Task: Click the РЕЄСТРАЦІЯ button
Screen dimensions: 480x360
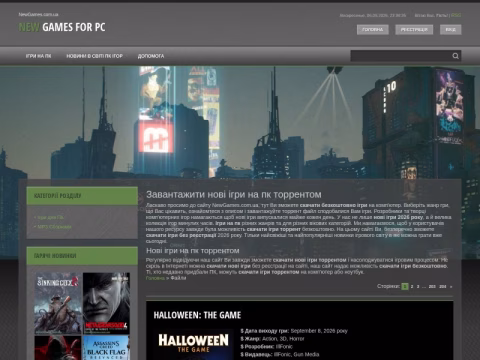Action: point(414,30)
